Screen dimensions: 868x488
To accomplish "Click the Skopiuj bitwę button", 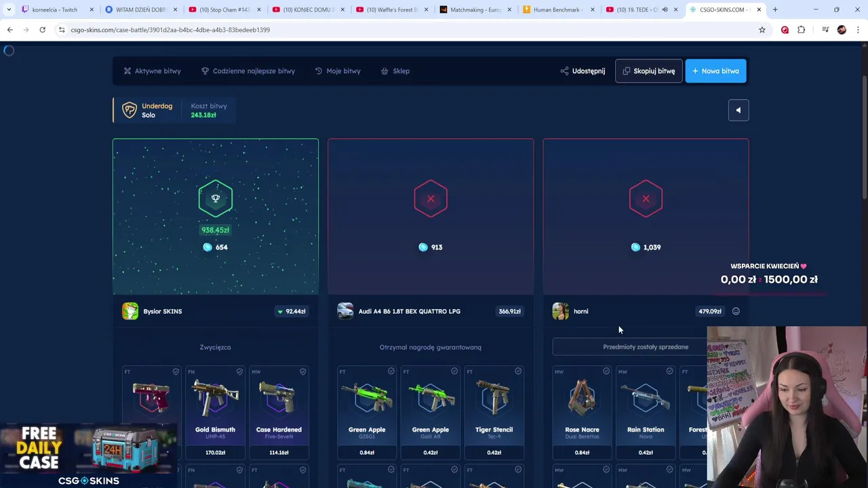I will click(x=648, y=71).
